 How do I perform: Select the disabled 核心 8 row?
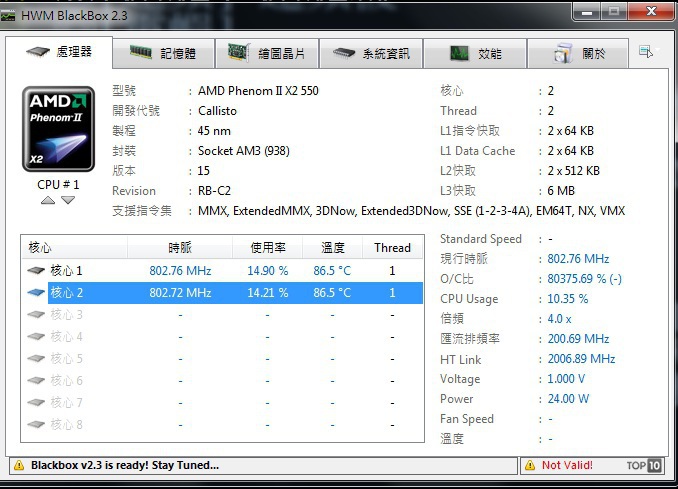222,425
